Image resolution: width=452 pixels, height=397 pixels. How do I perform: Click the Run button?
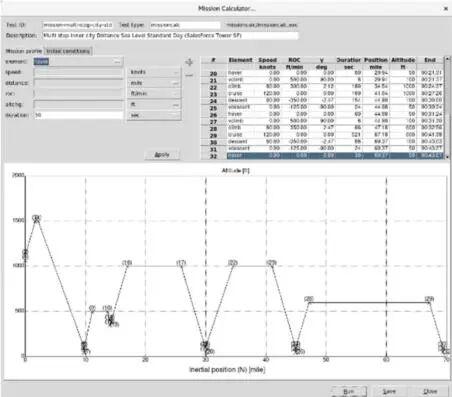349,391
